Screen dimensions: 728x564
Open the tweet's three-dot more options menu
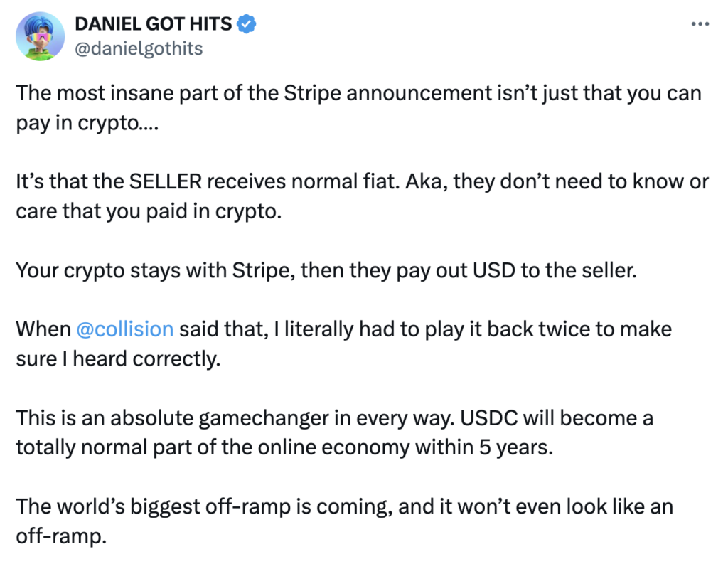pos(700,24)
